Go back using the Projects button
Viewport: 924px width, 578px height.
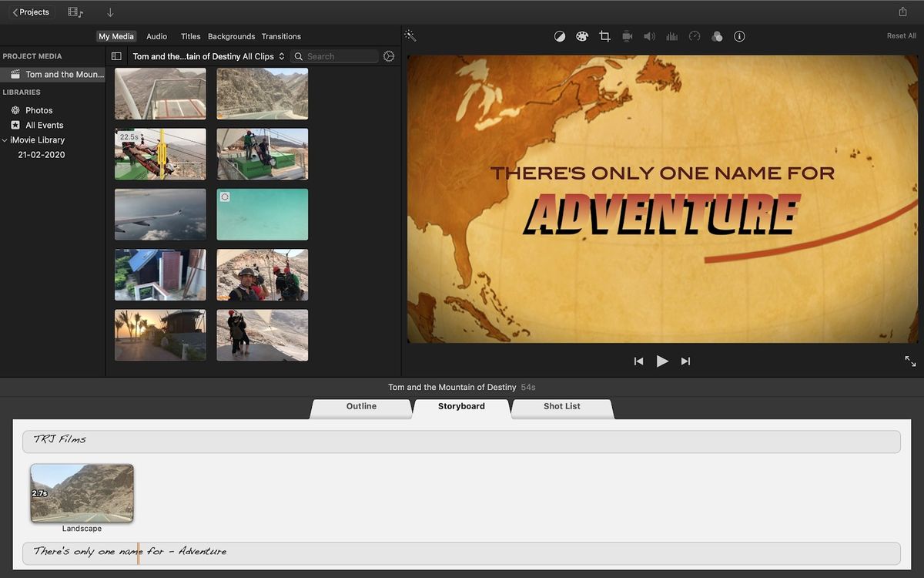(30, 12)
